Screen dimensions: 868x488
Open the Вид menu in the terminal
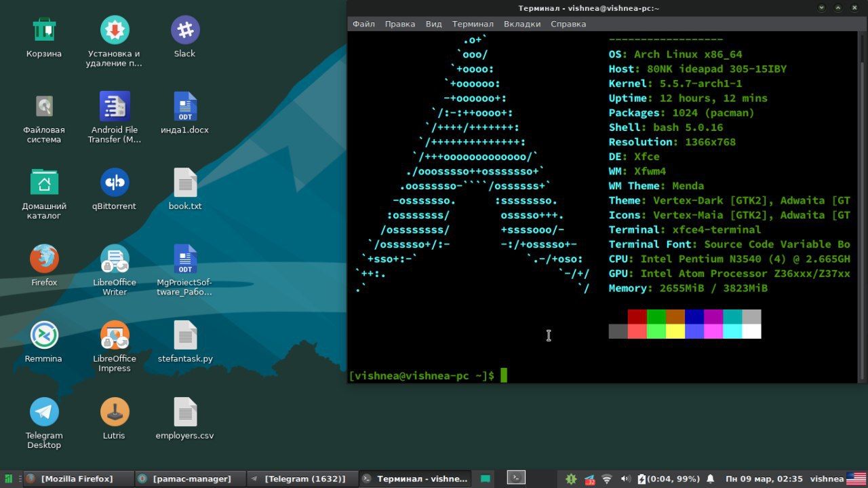pos(434,24)
